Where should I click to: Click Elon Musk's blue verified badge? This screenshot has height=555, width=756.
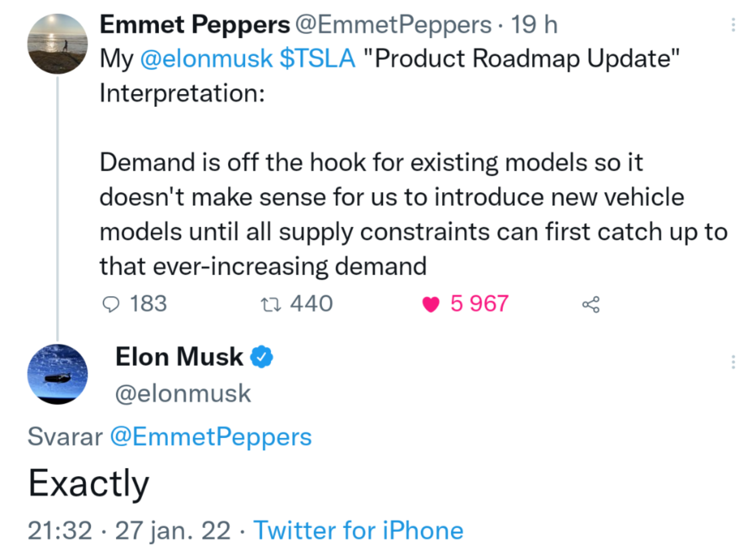click(262, 357)
